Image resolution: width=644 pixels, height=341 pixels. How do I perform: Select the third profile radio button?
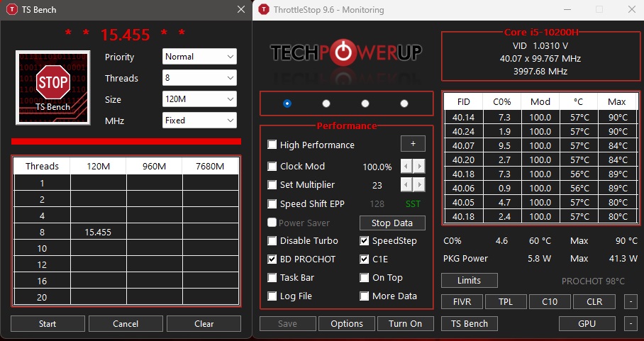pos(365,104)
